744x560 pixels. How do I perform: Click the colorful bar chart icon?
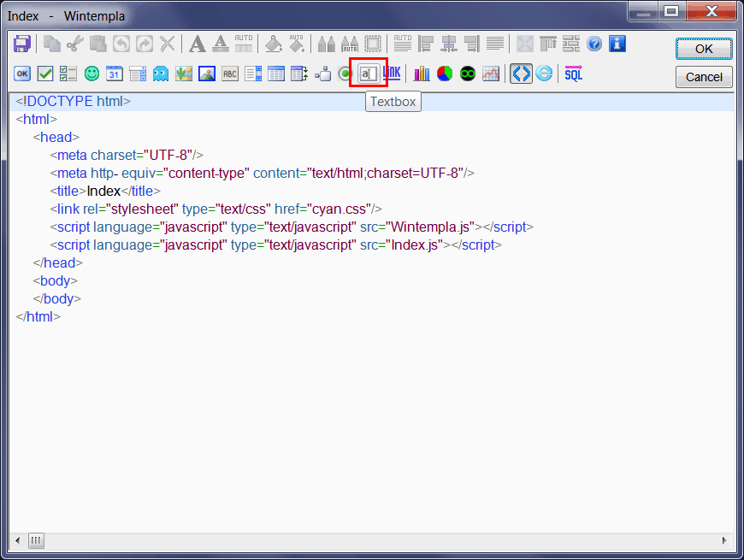(x=422, y=74)
